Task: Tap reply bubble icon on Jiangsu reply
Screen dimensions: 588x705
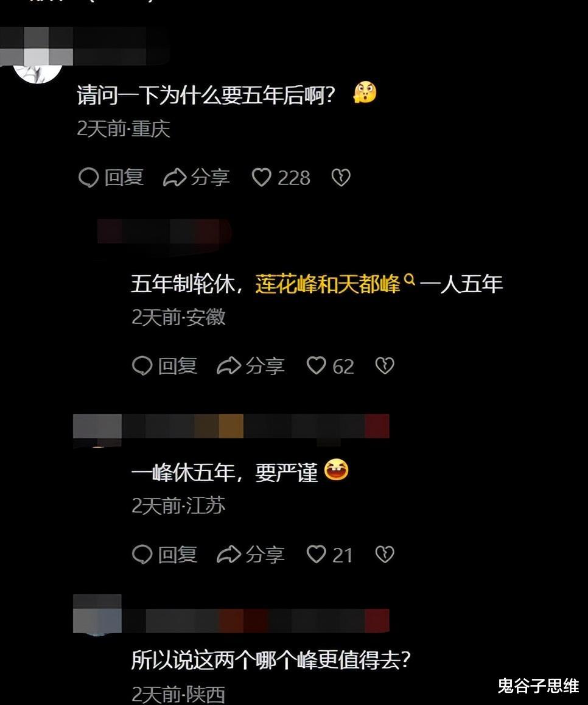Action: [x=142, y=555]
